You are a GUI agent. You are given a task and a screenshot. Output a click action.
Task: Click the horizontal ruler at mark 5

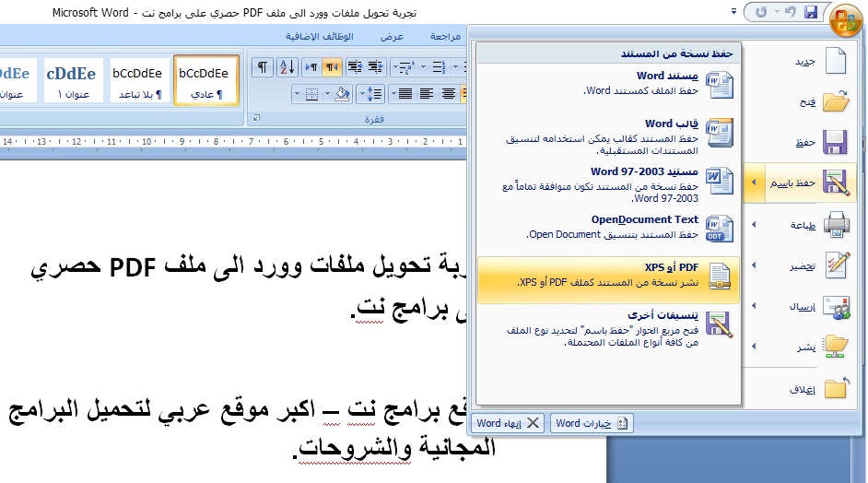pyautogui.click(x=321, y=142)
